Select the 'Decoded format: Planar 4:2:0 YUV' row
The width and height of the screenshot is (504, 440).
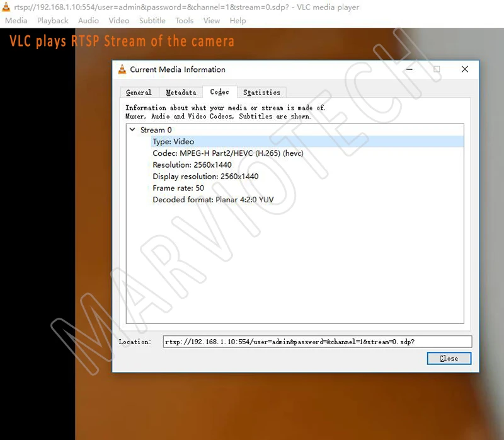307,199
